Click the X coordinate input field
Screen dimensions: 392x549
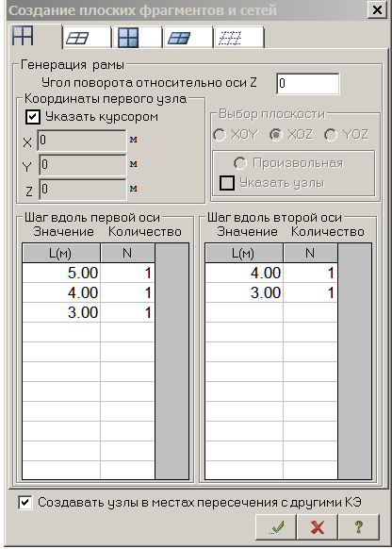tap(82, 141)
